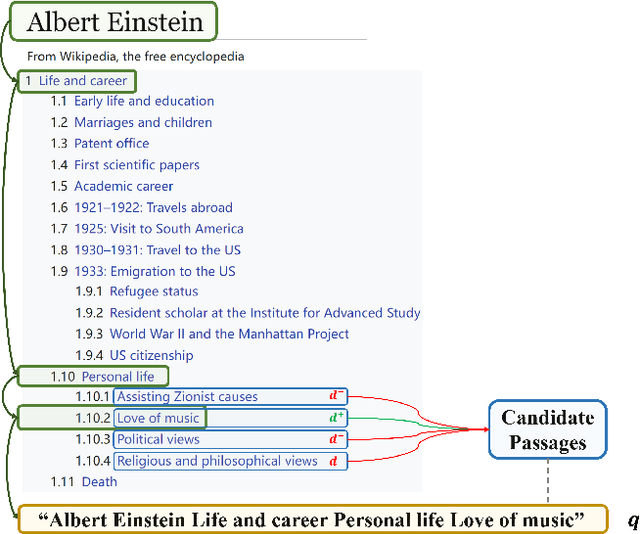The image size is (640, 534).
Task: Select the Refugee status subsection
Action: pyautogui.click(x=154, y=292)
